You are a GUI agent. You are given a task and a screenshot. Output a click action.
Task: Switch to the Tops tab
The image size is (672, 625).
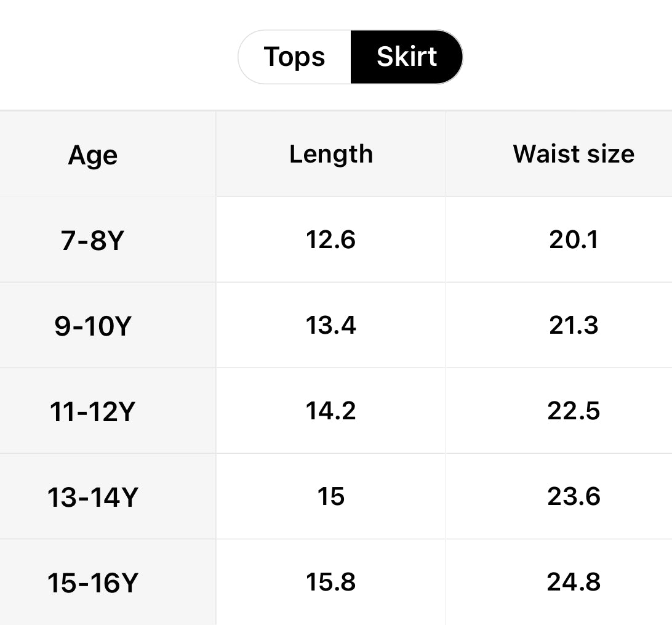click(x=294, y=57)
